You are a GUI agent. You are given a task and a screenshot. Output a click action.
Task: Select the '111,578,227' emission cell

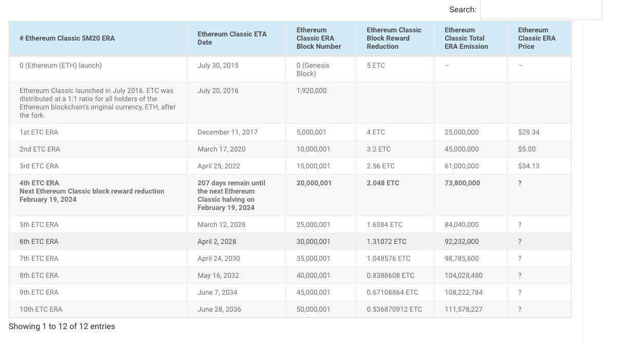471,309
